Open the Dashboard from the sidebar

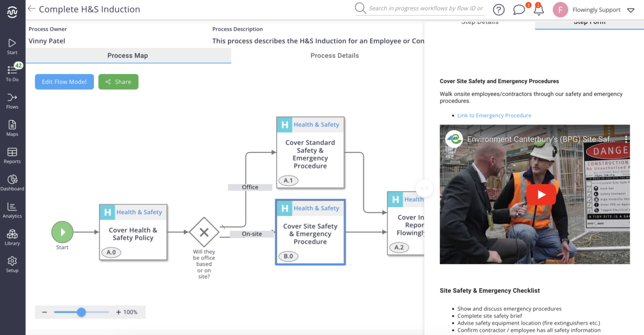[13, 182]
